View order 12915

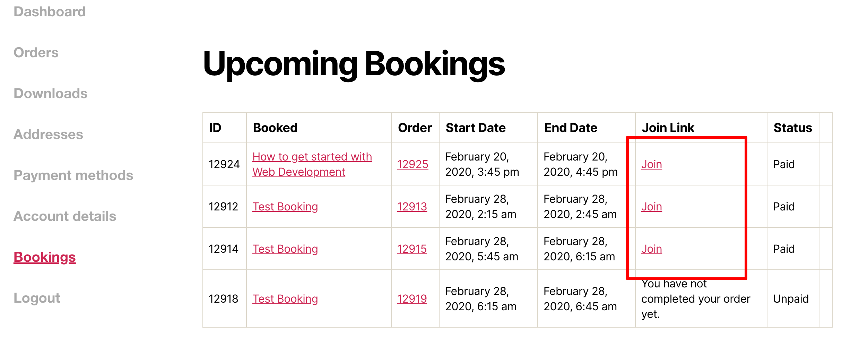click(412, 249)
